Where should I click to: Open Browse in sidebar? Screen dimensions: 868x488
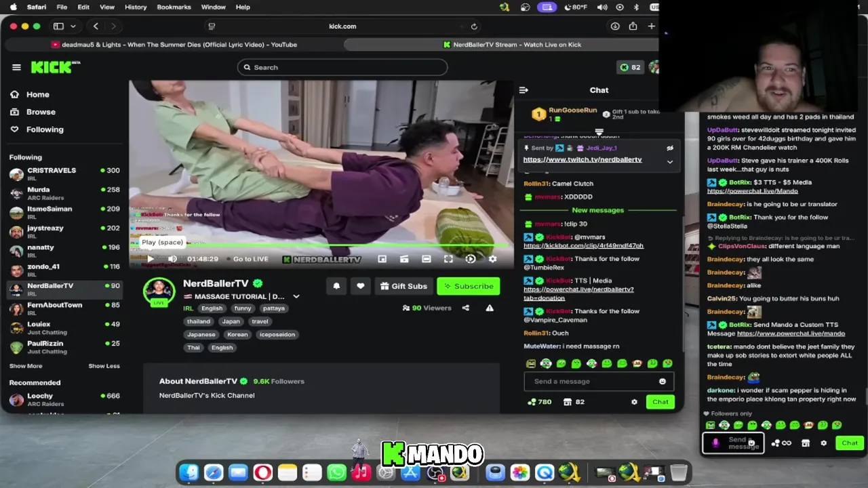(x=41, y=112)
